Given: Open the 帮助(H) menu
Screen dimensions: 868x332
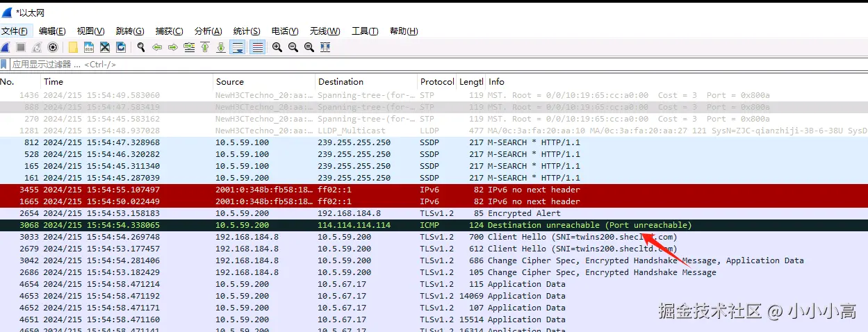Looking at the screenshot, I should pyautogui.click(x=404, y=31).
